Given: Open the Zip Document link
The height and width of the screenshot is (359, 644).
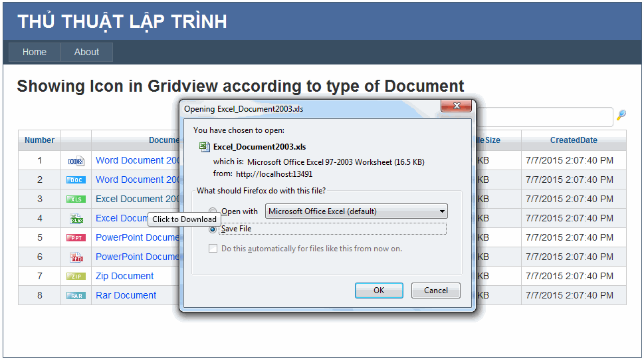Looking at the screenshot, I should [x=124, y=276].
